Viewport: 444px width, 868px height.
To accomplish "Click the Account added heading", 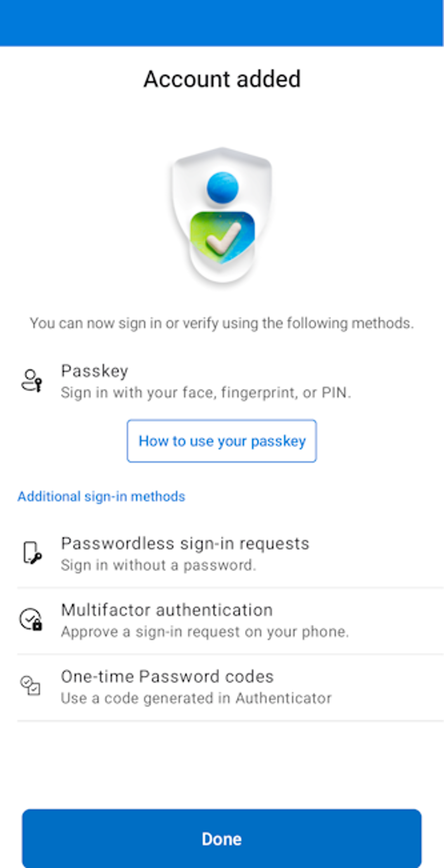I will point(222,79).
